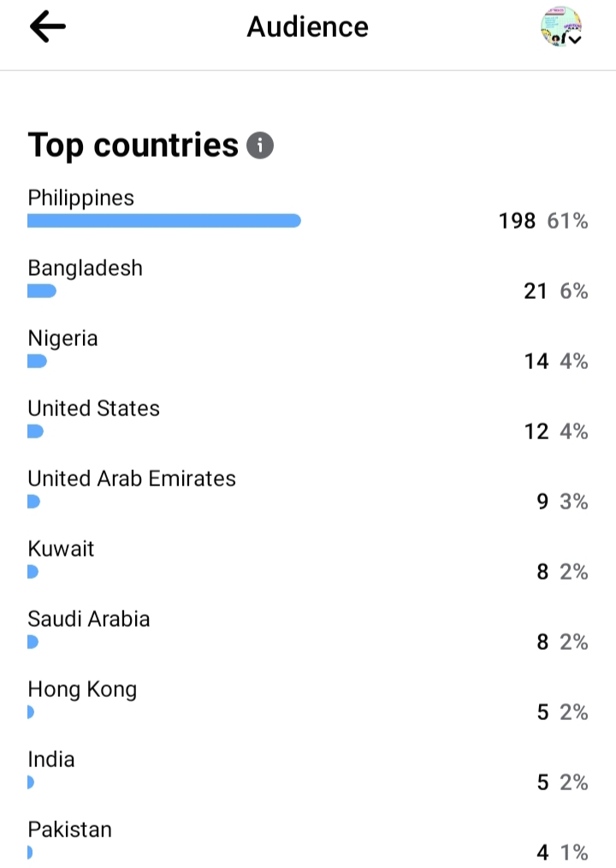Select the United States label
This screenshot has height=868, width=616.
tap(94, 408)
